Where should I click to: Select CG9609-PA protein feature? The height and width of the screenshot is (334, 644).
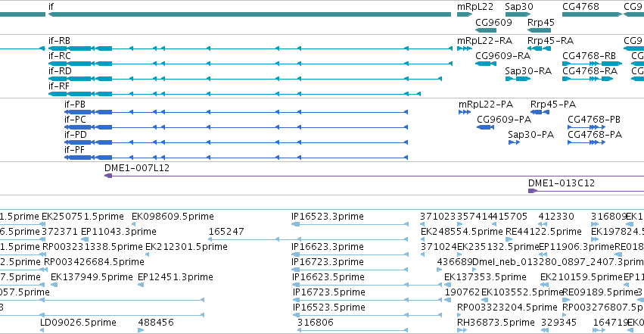point(485,127)
